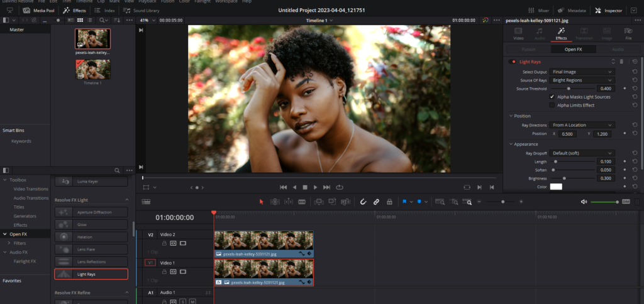The image size is (644, 304).
Task: Click Go to First Frame button
Action: point(283,187)
